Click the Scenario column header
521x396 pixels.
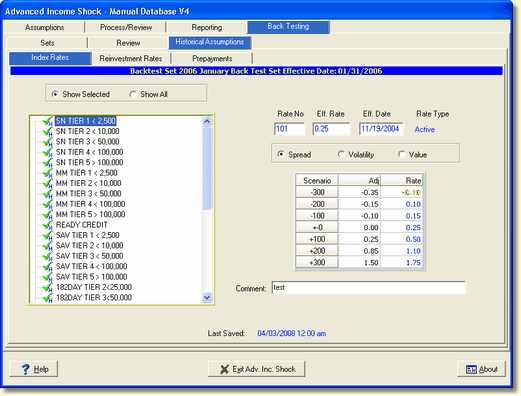pyautogui.click(x=317, y=180)
